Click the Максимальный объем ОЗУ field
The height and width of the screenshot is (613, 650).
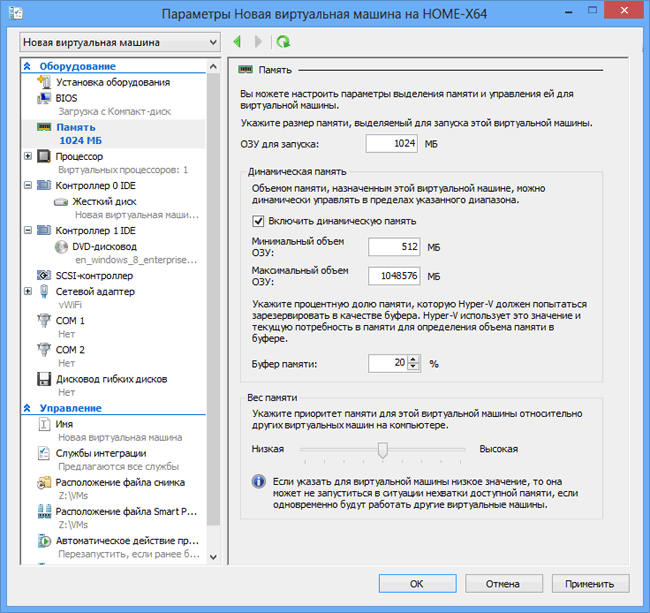coord(394,276)
